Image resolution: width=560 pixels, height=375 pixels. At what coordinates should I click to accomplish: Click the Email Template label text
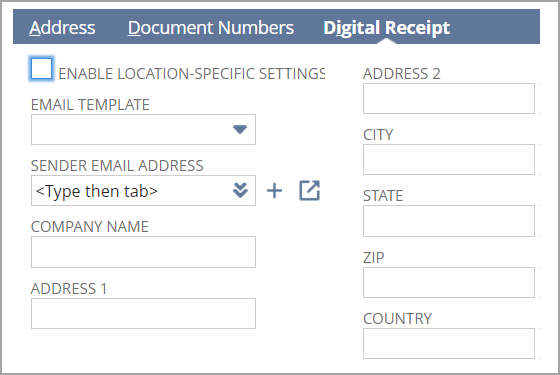pyautogui.click(x=90, y=105)
